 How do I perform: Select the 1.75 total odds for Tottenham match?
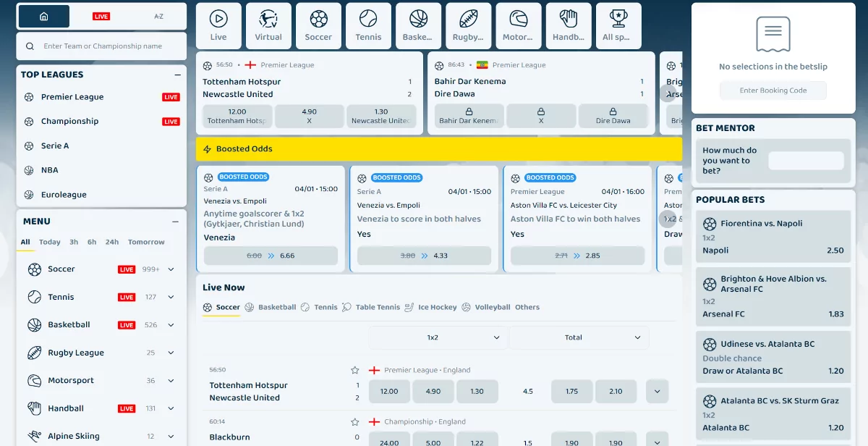(x=572, y=391)
